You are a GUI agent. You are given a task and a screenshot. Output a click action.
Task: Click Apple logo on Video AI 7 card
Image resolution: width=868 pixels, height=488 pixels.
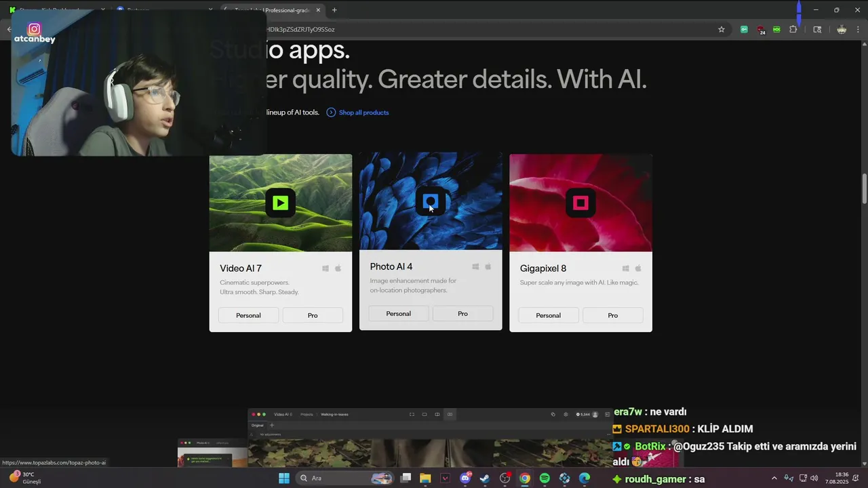338,268
